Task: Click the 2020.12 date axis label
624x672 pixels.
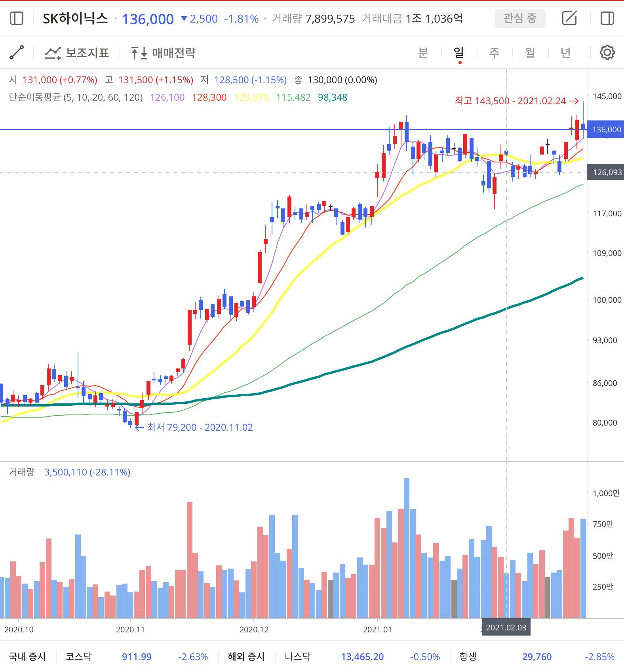Action: point(254,630)
